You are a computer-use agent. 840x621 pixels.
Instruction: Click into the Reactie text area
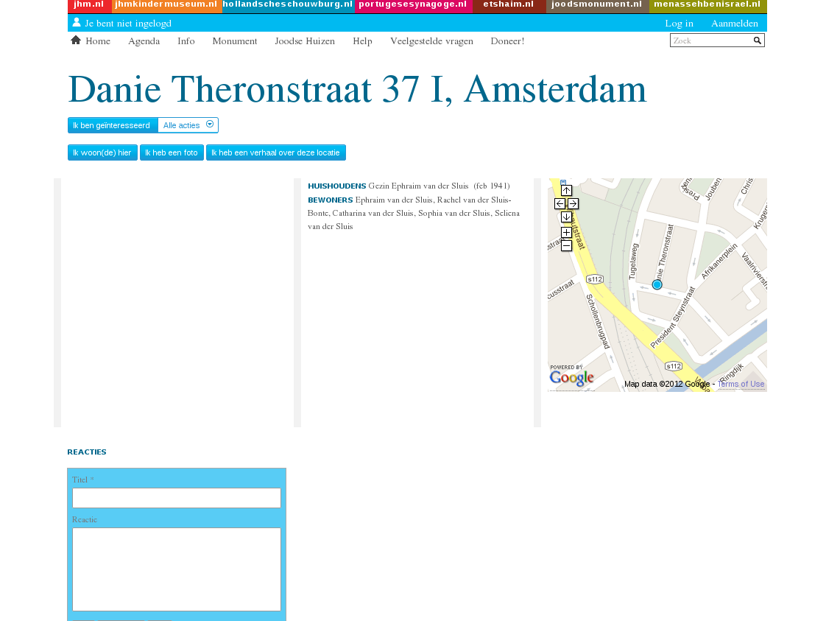coord(177,569)
